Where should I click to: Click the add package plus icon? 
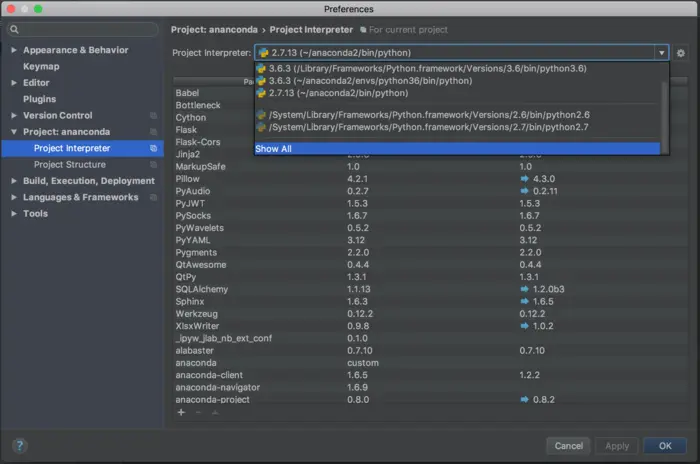[x=181, y=412]
